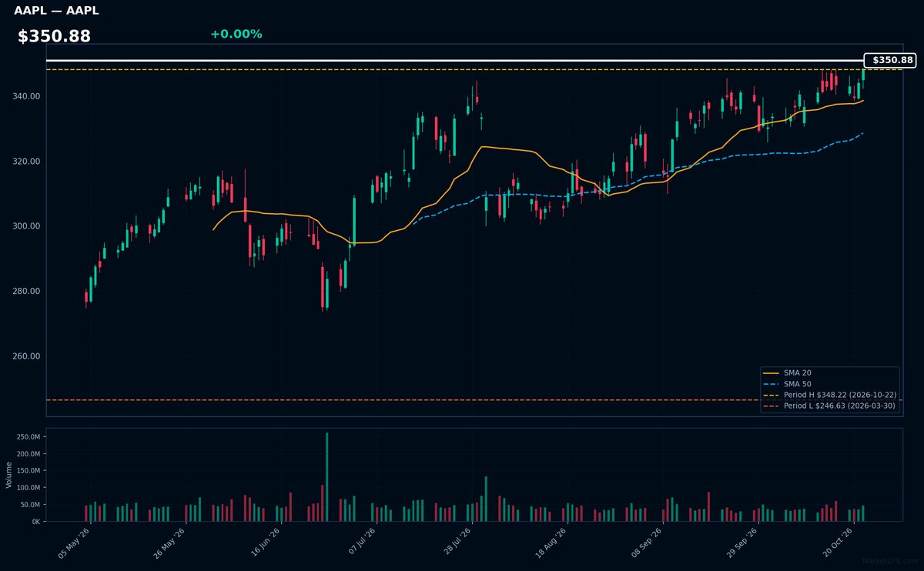Click the 100.0M volume axis label

(x=29, y=488)
